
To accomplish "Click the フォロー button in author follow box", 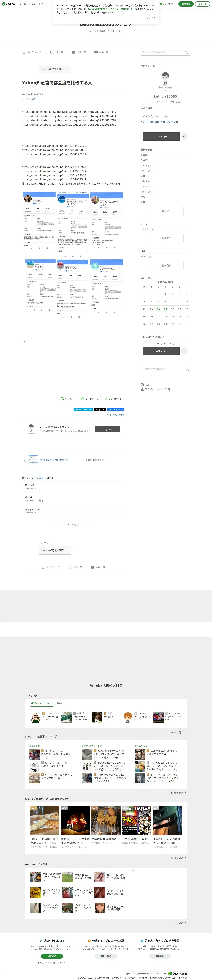I will coord(107,429).
